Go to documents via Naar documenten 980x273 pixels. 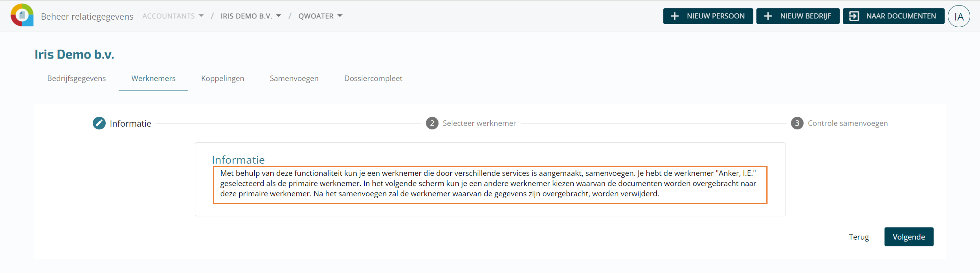pos(893,16)
